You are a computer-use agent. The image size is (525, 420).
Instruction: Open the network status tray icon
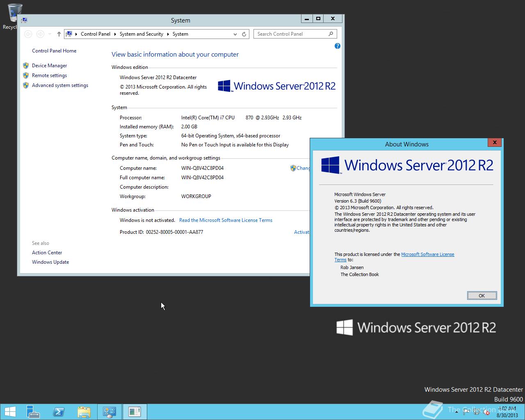476,411
